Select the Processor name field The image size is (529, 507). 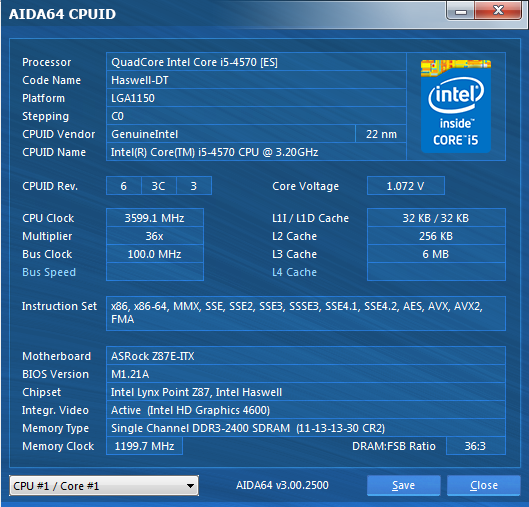[256, 62]
